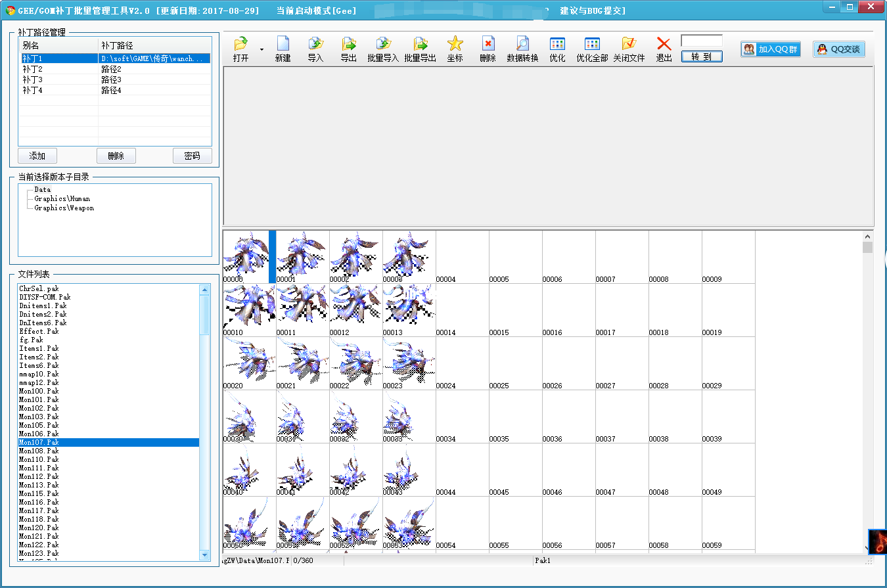Click the 退出 red X icon
887x588 pixels.
click(x=664, y=44)
